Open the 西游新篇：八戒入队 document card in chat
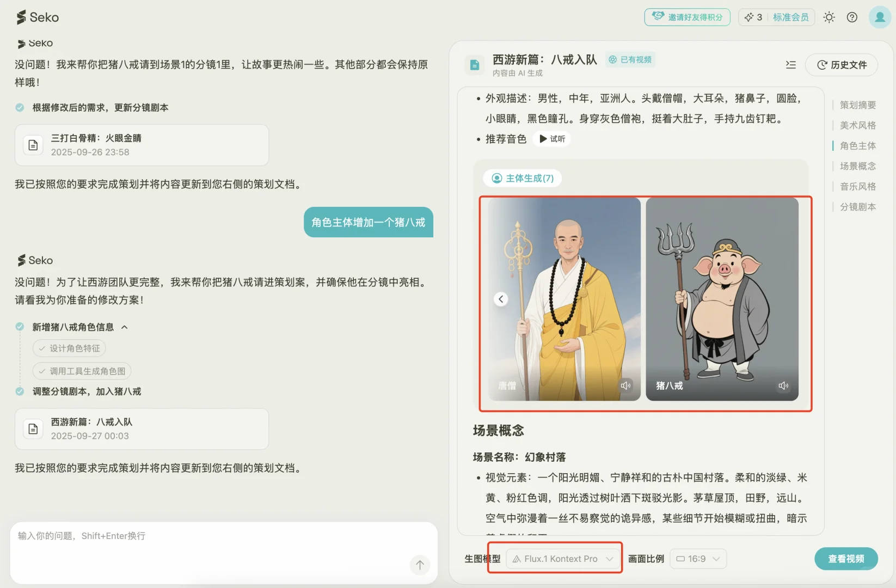This screenshot has width=896, height=588. point(142,428)
